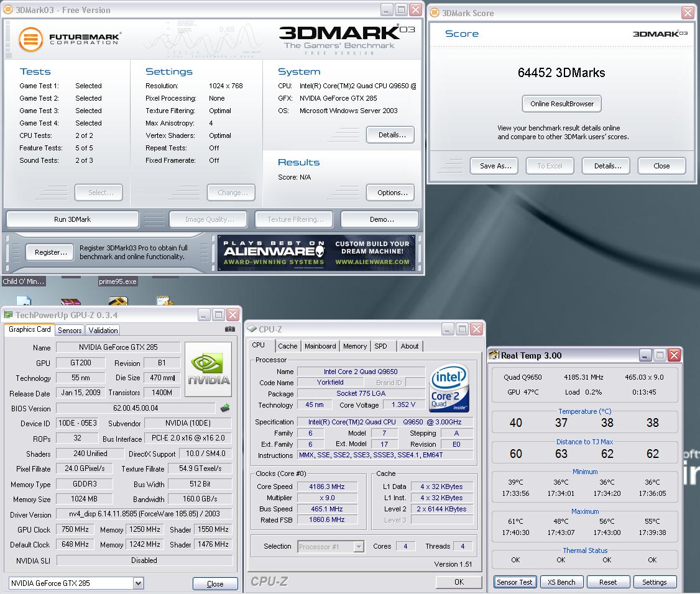Click the Select tests button
This screenshot has height=594, width=700.
[99, 193]
